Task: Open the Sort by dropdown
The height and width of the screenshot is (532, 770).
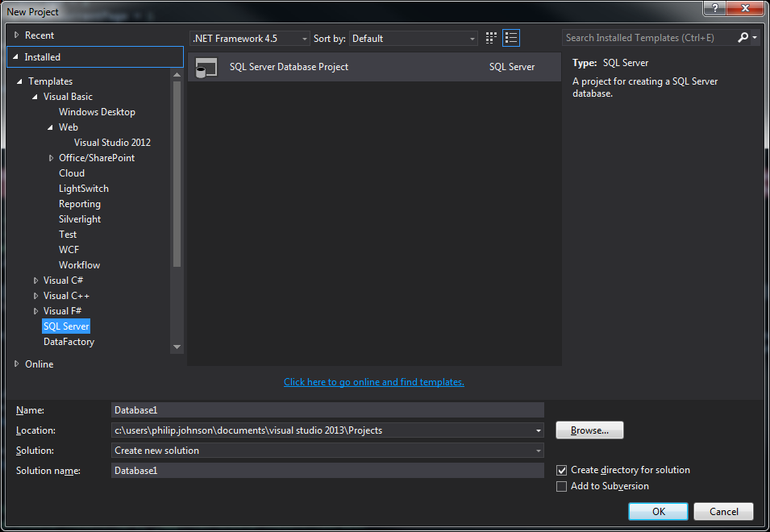Action: tap(414, 39)
